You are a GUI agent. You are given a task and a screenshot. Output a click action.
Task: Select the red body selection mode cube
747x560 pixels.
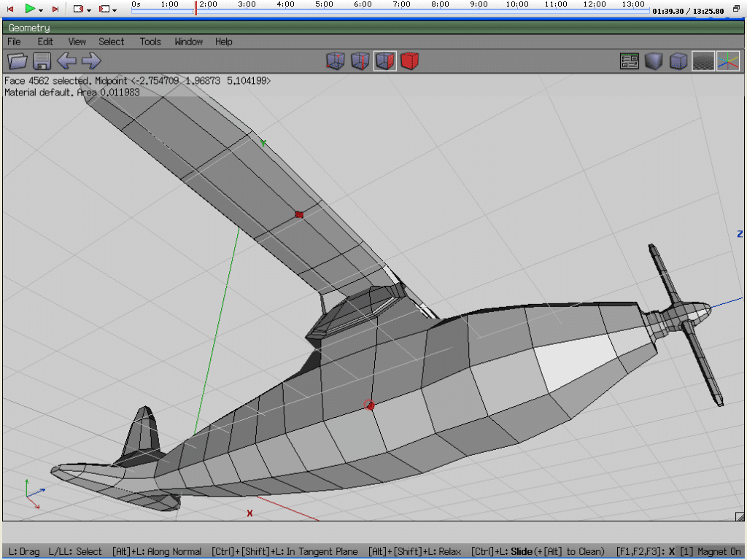click(410, 61)
